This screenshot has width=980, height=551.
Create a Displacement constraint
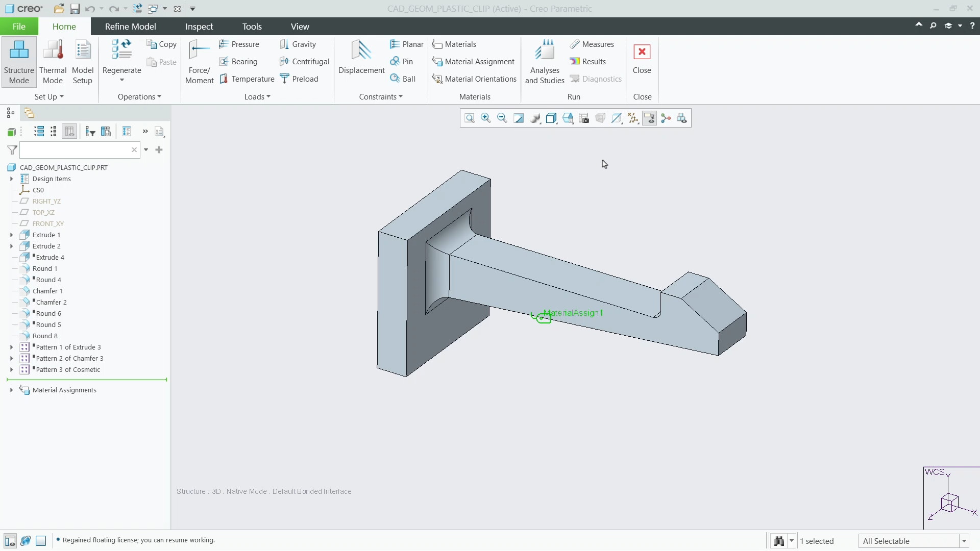coord(361,57)
